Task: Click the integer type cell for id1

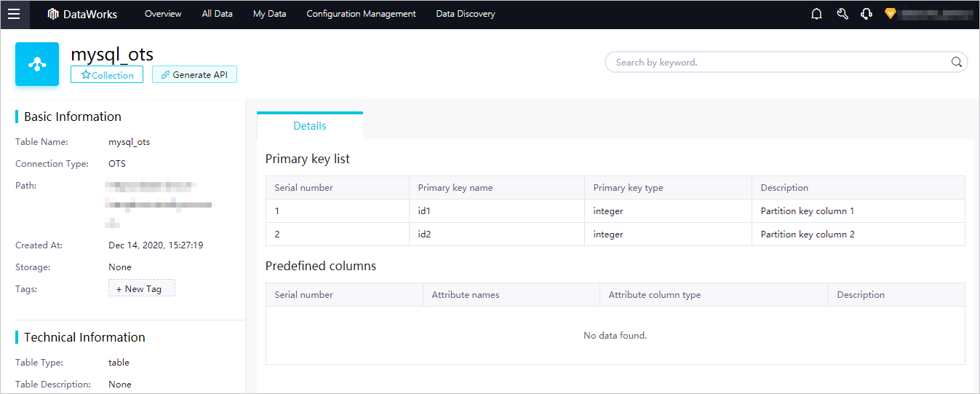Action: click(669, 211)
